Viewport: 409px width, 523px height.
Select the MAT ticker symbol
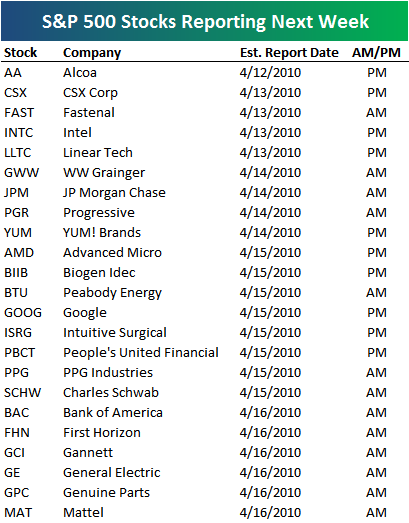click(x=18, y=513)
